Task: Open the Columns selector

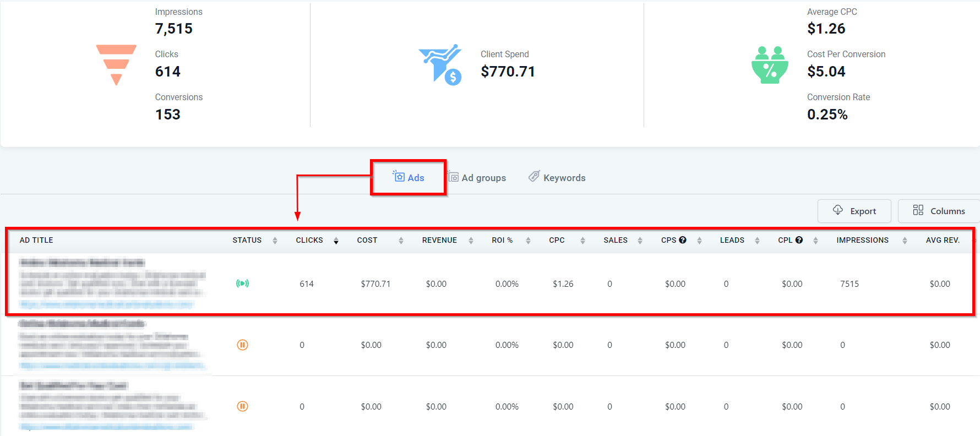Action: click(x=939, y=211)
